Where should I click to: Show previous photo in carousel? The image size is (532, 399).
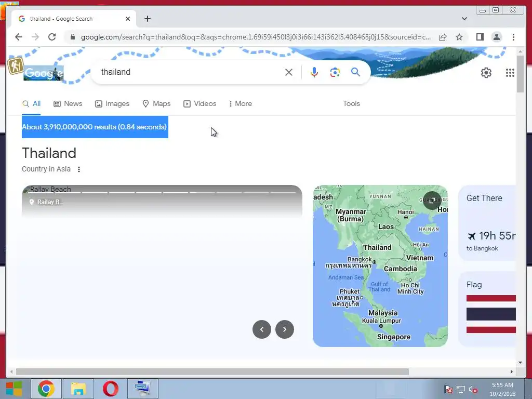point(262,329)
